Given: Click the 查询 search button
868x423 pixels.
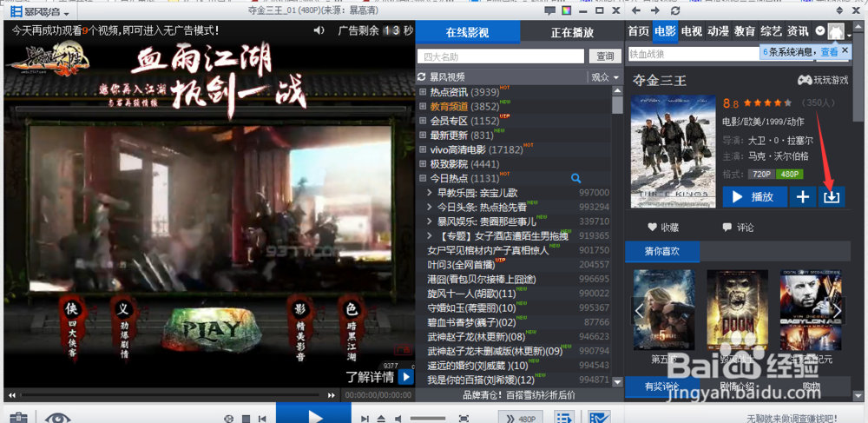Looking at the screenshot, I should [x=605, y=56].
